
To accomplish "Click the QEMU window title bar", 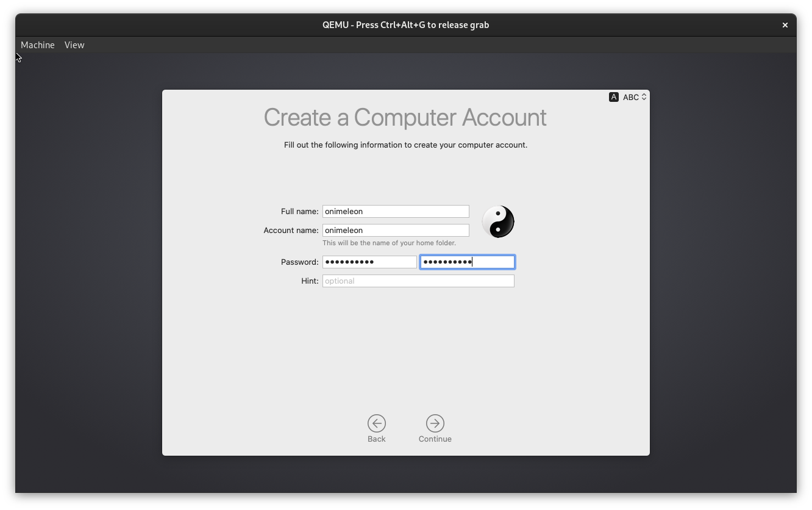I will pyautogui.click(x=406, y=25).
